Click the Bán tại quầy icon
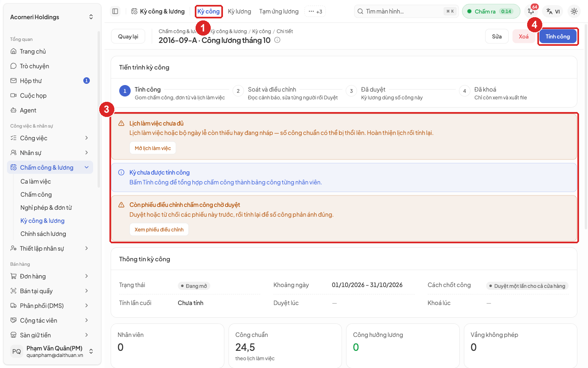This screenshot has width=588, height=368. point(13,291)
